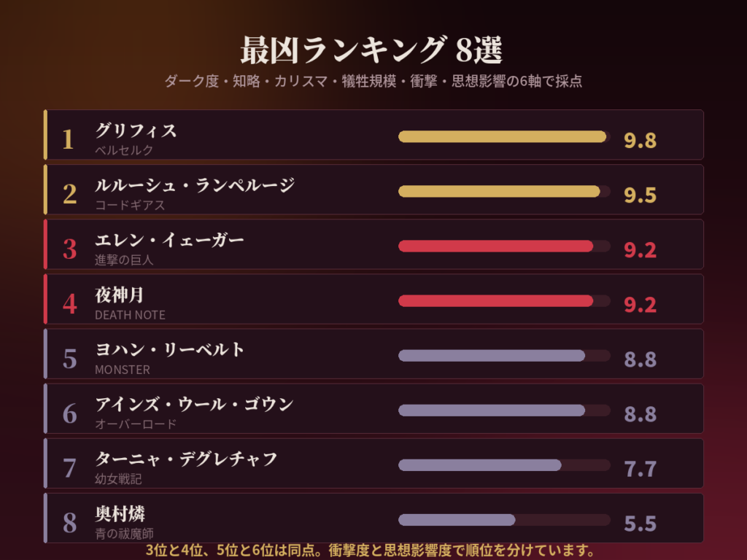
Task: Select the ターニャ・デグレチャフ entry
Action: point(373,463)
